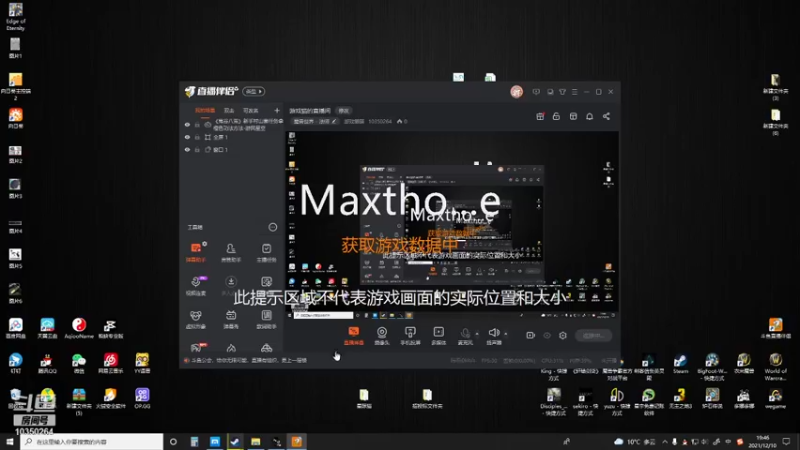Mute the microphone
Screen dimensions: 800x450
(465, 334)
